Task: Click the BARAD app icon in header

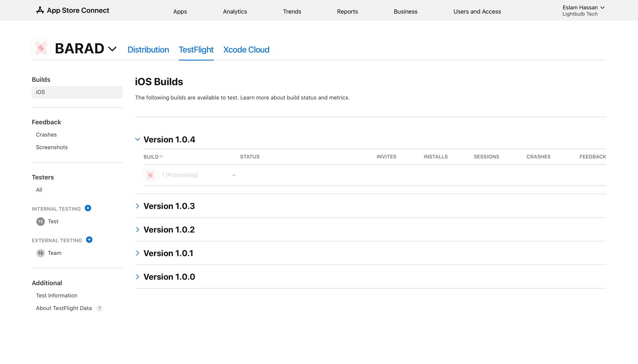Action: coord(41,48)
